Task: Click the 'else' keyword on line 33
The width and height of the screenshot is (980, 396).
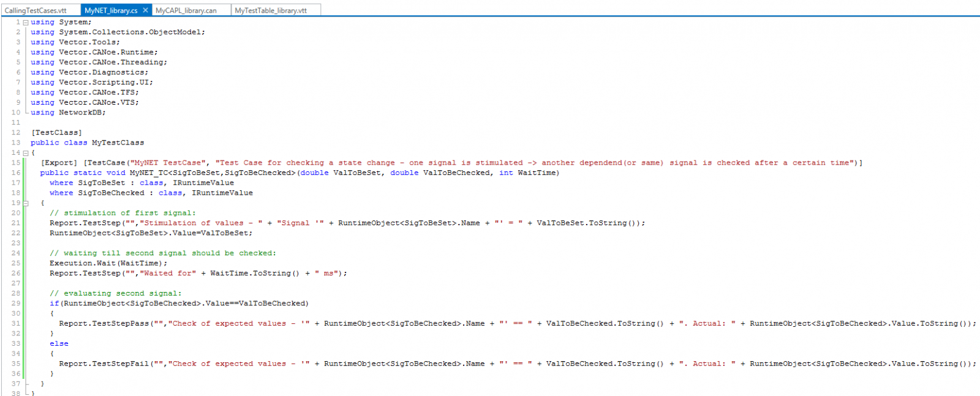Action: coord(59,344)
